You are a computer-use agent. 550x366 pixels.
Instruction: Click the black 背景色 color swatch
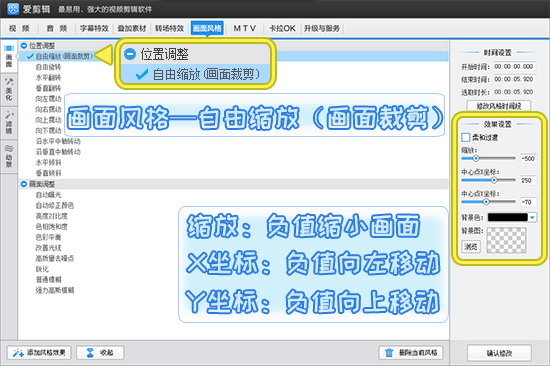508,218
